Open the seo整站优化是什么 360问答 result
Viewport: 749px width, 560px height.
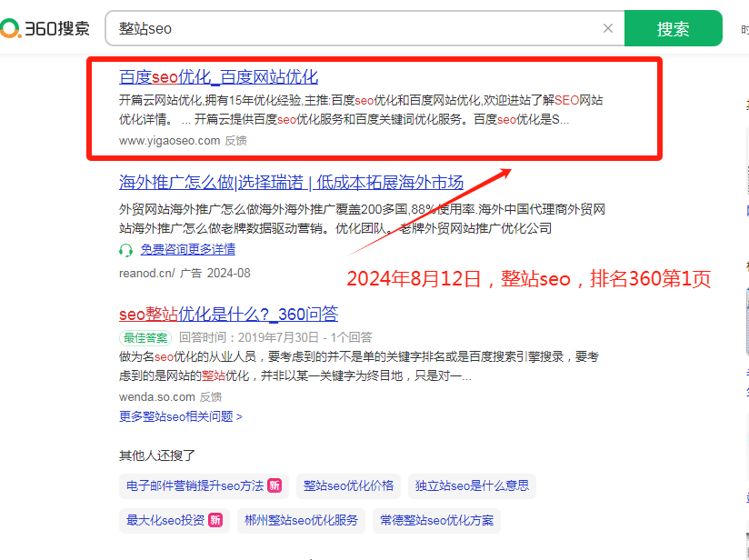tap(227, 313)
